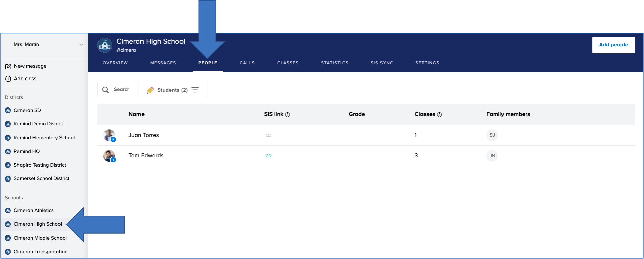Click the New message compose icon

click(x=8, y=66)
